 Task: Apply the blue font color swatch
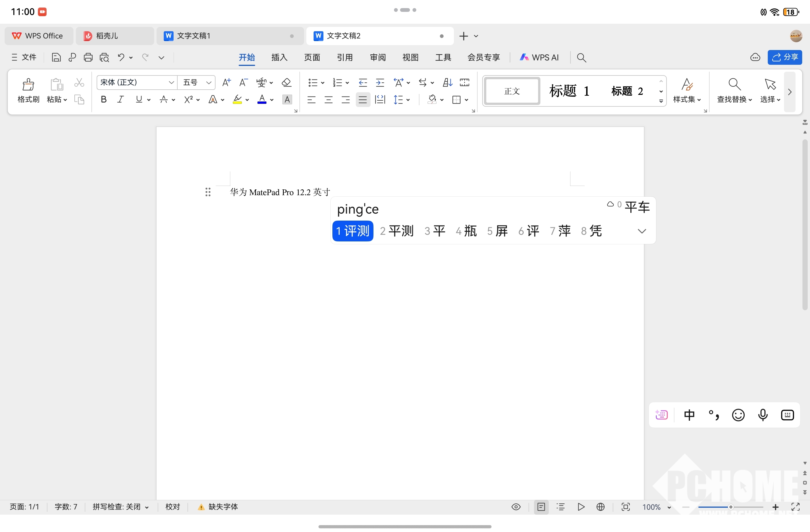262,100
